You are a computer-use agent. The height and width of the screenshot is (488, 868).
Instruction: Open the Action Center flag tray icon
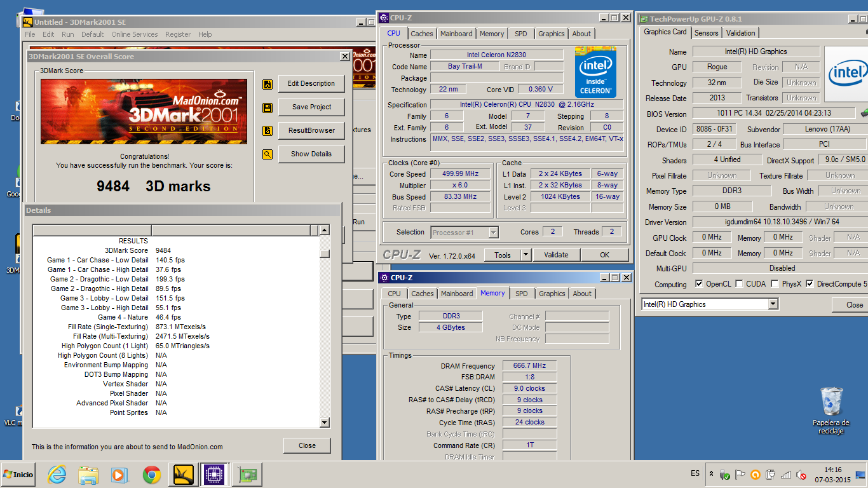tap(740, 474)
